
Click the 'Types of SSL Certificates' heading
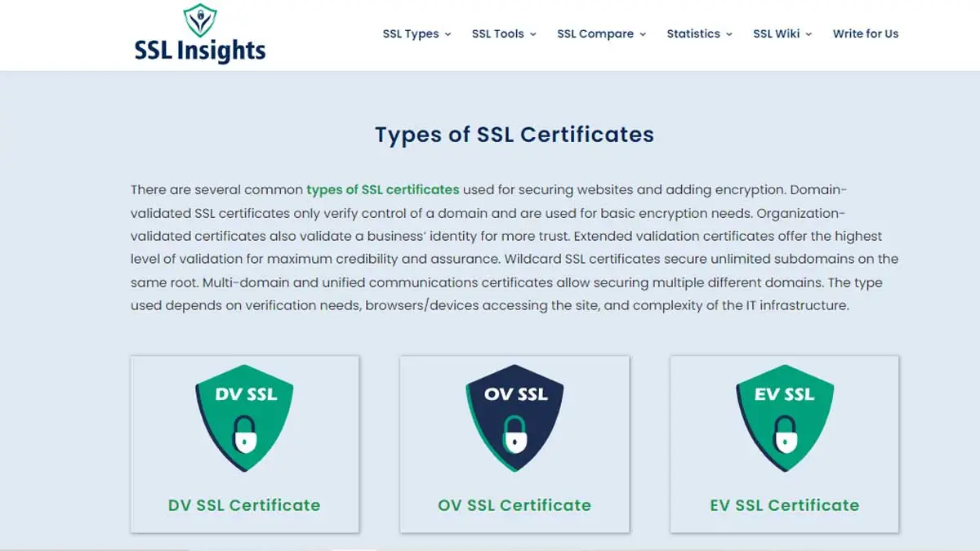[514, 135]
